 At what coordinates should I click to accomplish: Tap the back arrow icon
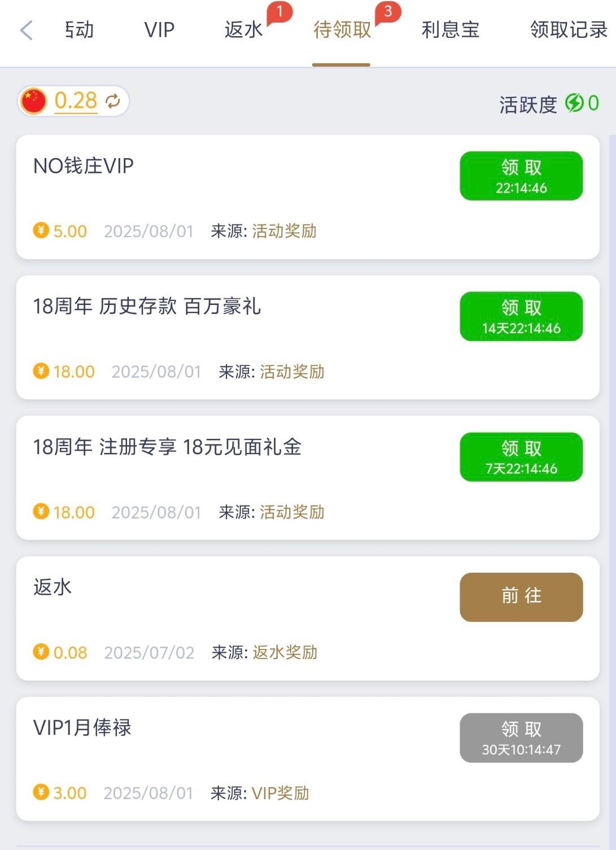[x=26, y=30]
